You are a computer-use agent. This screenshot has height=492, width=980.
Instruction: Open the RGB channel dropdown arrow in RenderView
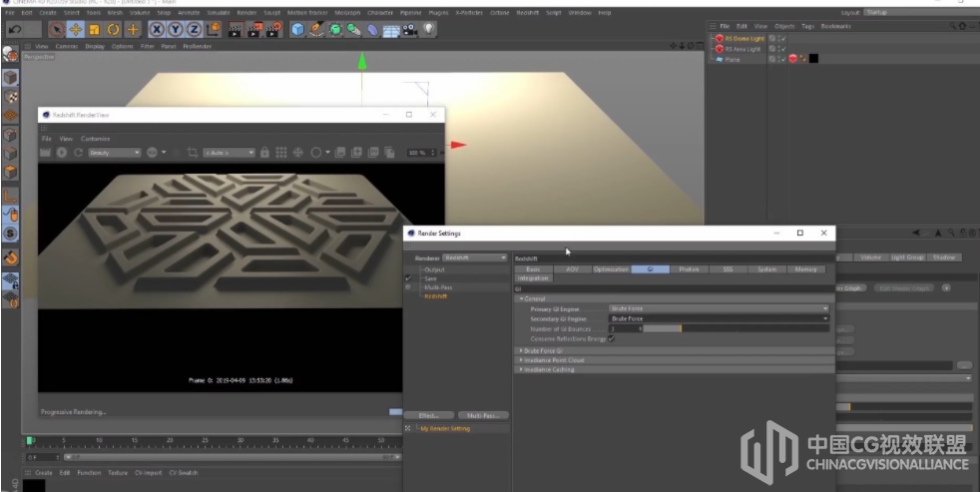point(164,152)
